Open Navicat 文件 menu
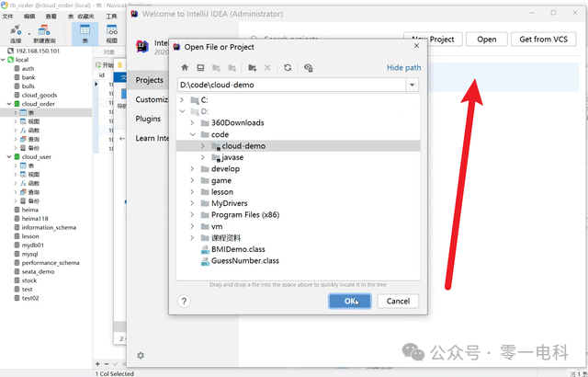The image size is (588, 377). 7,17
